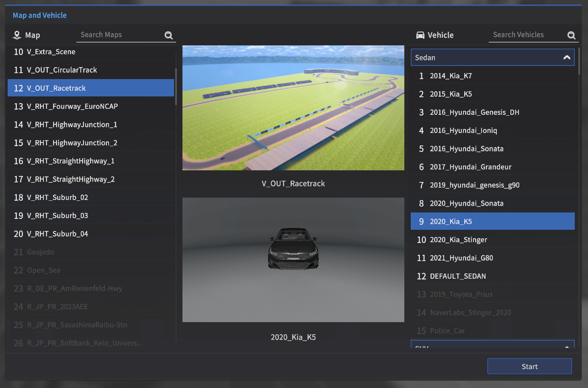Viewport: 588px width, 388px height.
Task: Click map R_DE_PR_AmRiesenfeld-Hwy
Action: coord(91,288)
